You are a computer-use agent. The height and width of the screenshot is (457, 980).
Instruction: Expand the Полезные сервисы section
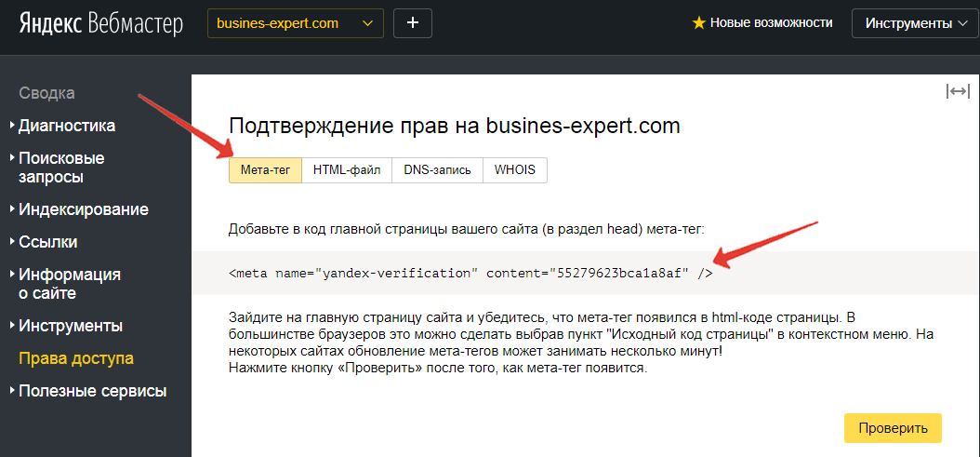pos(92,392)
